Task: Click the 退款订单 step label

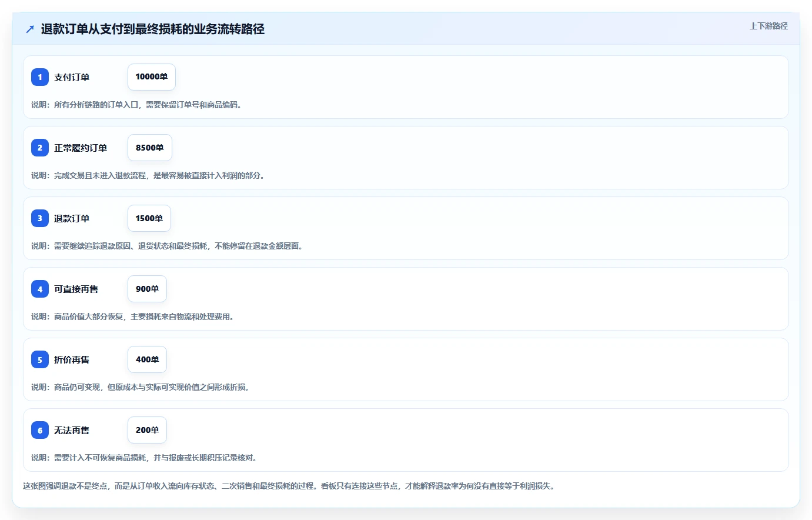Action: [72, 218]
